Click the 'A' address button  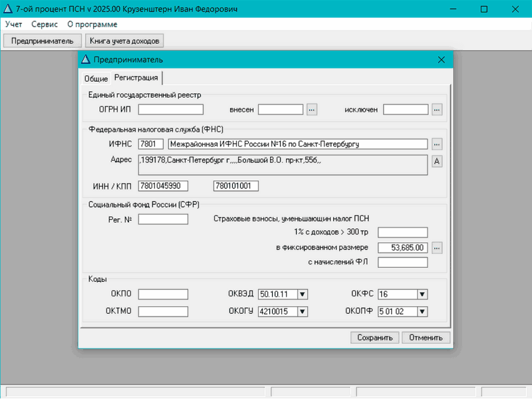437,161
